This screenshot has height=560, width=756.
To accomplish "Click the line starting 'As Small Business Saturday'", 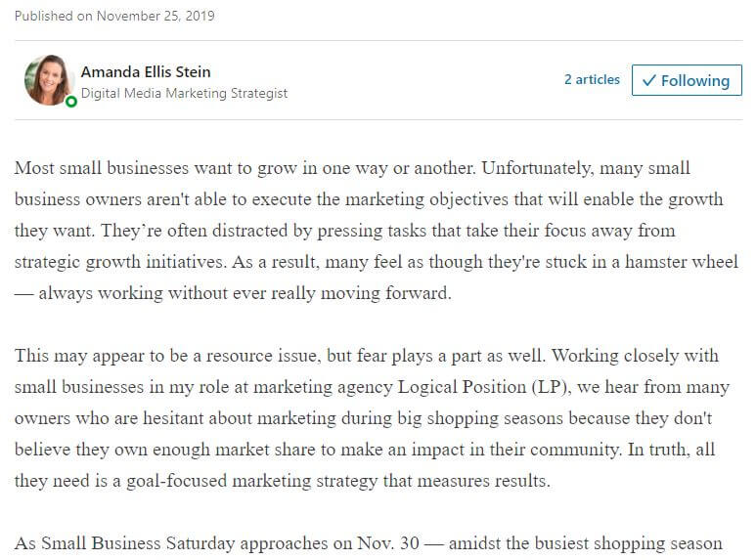I will pyautogui.click(x=369, y=543).
